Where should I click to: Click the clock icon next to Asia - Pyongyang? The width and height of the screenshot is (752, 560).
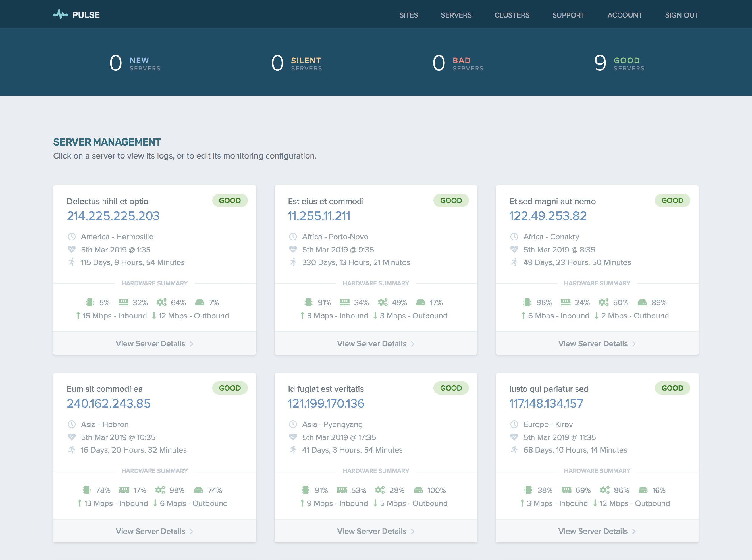293,424
